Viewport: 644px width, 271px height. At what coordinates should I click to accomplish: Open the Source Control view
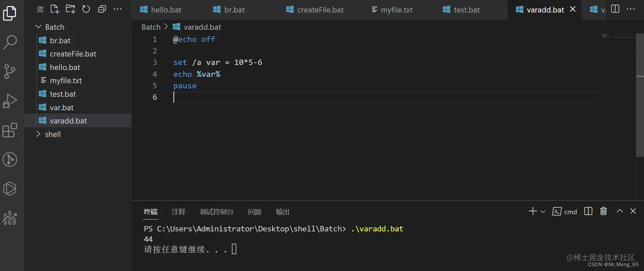pyautogui.click(x=10, y=72)
